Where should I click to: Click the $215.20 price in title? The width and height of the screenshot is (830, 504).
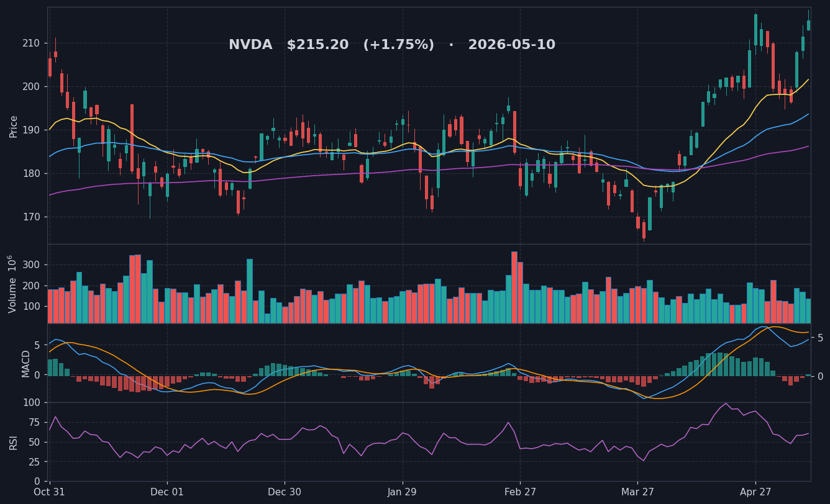(317, 45)
